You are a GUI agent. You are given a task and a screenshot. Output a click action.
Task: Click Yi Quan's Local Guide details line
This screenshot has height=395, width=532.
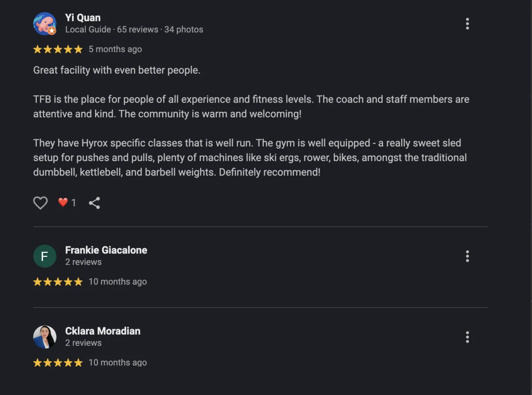[134, 30]
